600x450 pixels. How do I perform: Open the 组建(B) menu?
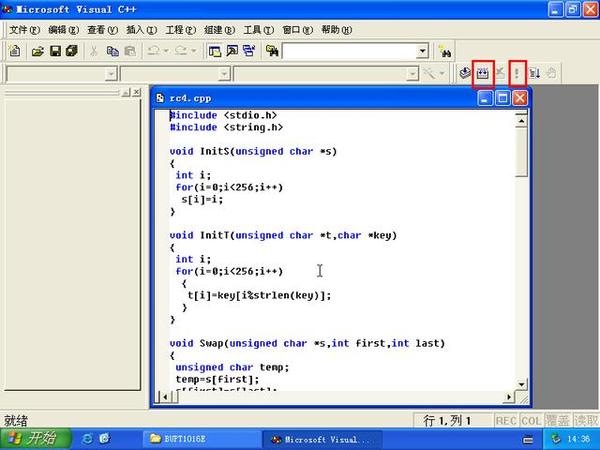pos(220,29)
